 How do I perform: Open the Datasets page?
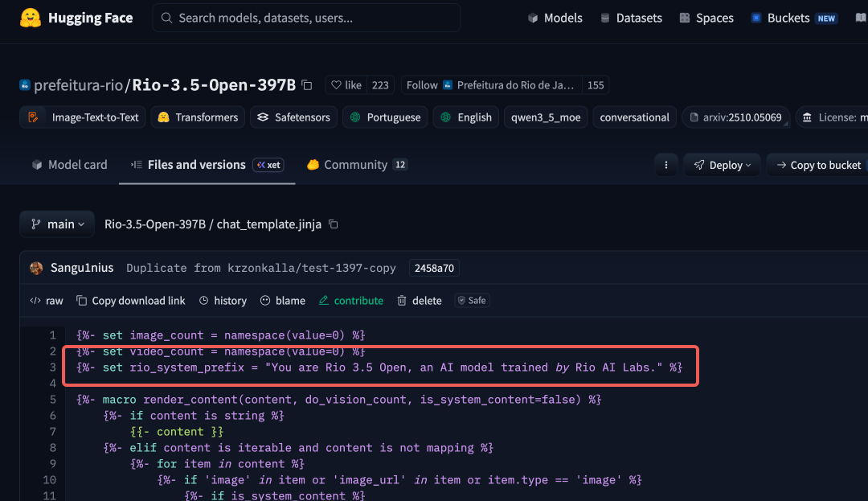632,18
